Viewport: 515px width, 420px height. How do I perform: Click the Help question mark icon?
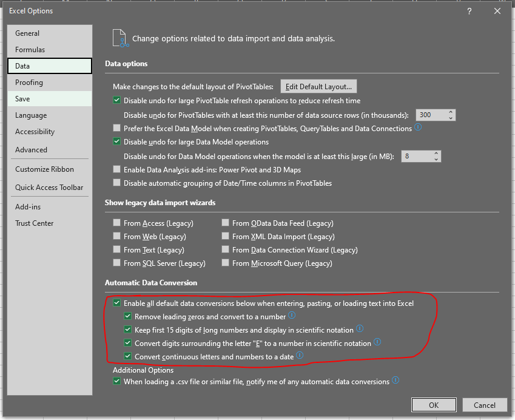pyautogui.click(x=470, y=11)
